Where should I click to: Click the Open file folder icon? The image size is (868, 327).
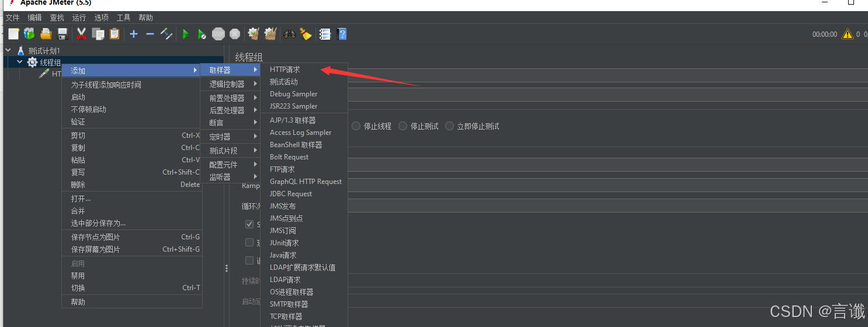(46, 34)
